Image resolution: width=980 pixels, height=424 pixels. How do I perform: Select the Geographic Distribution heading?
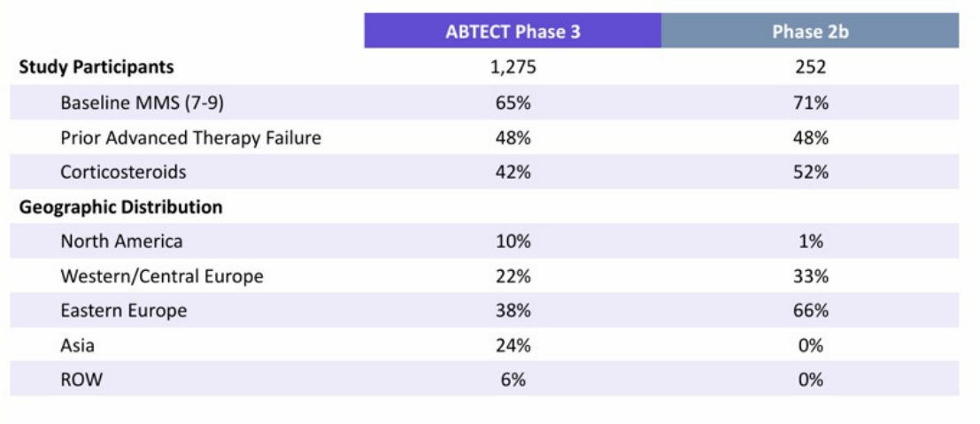(x=120, y=207)
